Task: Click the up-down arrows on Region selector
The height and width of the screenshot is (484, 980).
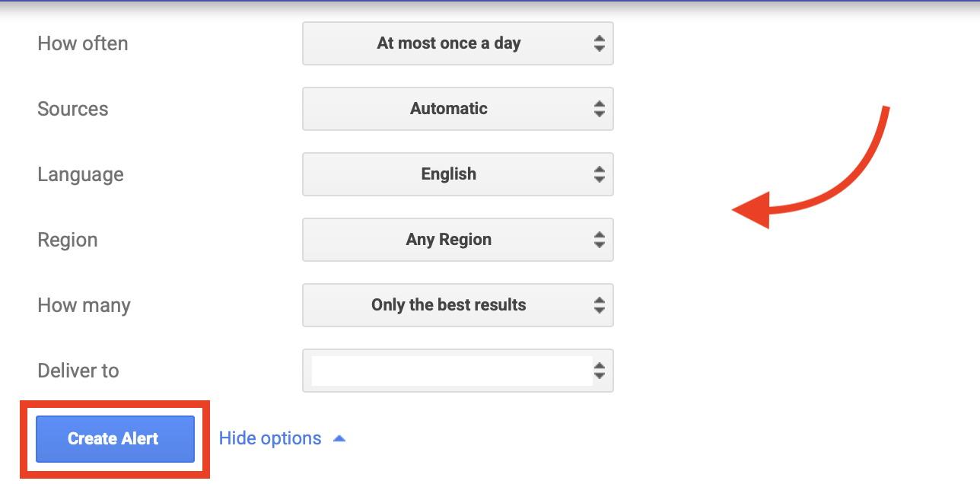Action: pos(600,240)
